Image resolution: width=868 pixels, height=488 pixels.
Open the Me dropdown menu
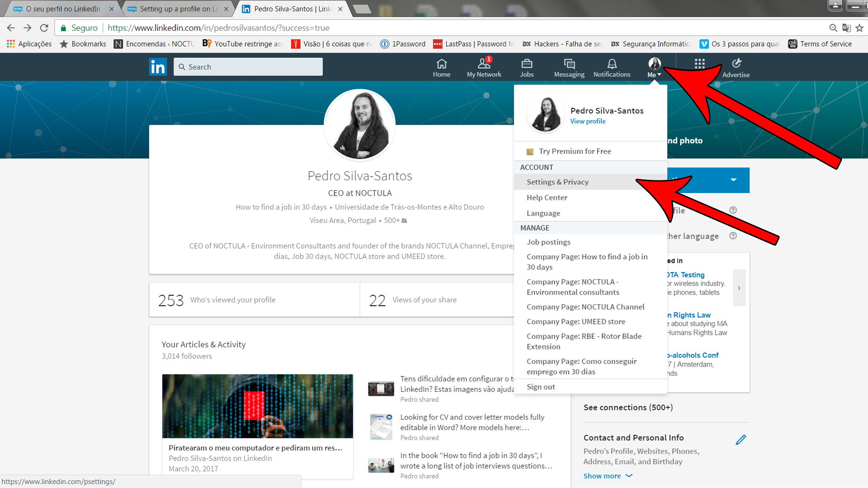[654, 68]
